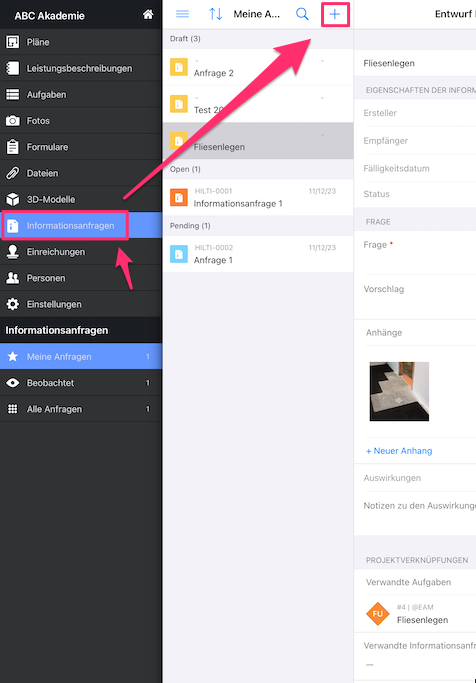Open Pläne in the sidebar

(x=81, y=42)
